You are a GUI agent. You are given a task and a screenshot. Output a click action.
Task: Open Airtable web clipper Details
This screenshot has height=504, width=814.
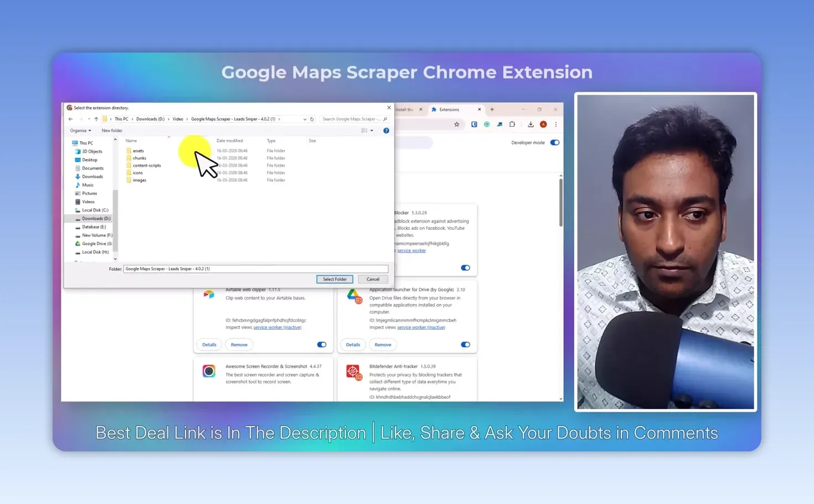(x=209, y=344)
